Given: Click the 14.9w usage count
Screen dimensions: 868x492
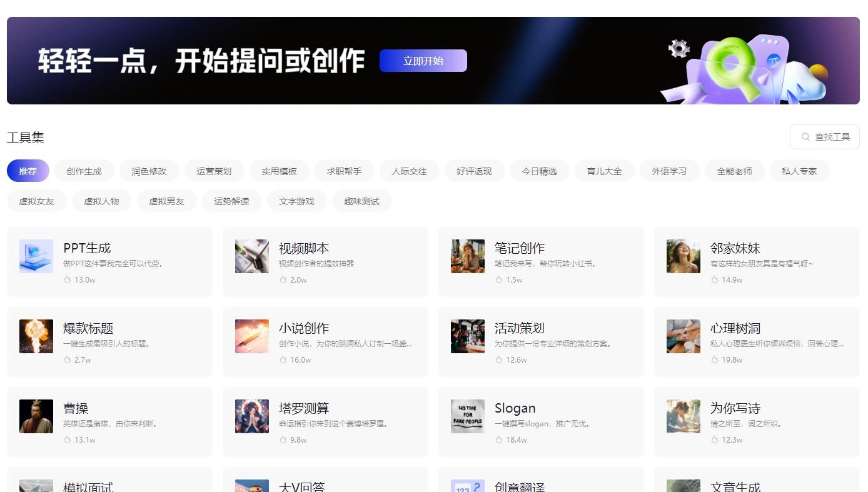Looking at the screenshot, I should pyautogui.click(x=732, y=280).
